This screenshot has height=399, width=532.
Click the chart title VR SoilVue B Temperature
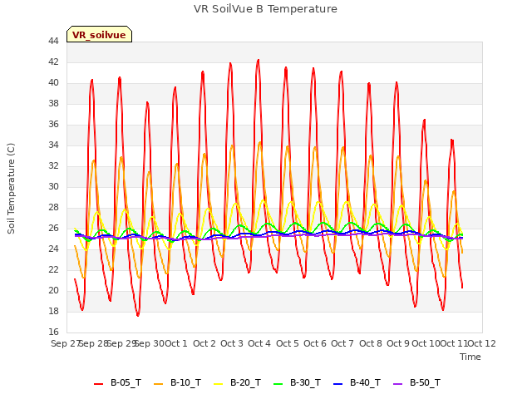pos(265,9)
